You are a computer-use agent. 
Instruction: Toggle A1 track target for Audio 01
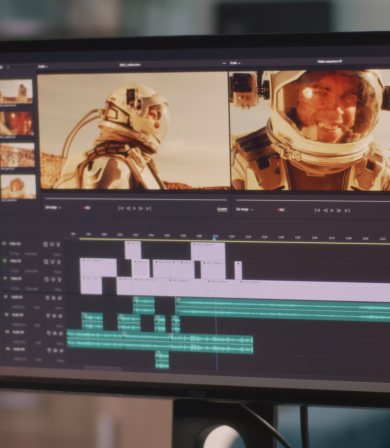[x=6, y=297]
